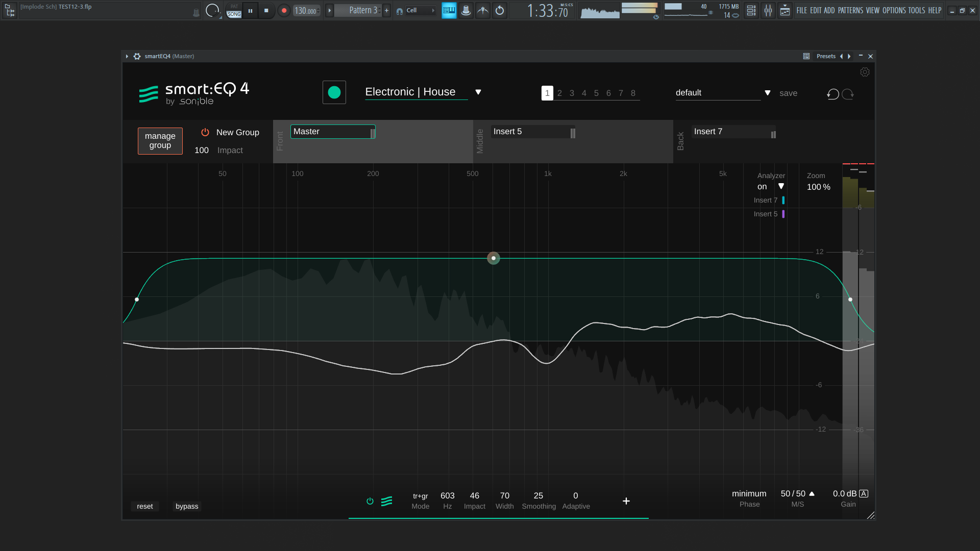Open the ADD menu
Image resolution: width=980 pixels, height=551 pixels.
point(829,10)
